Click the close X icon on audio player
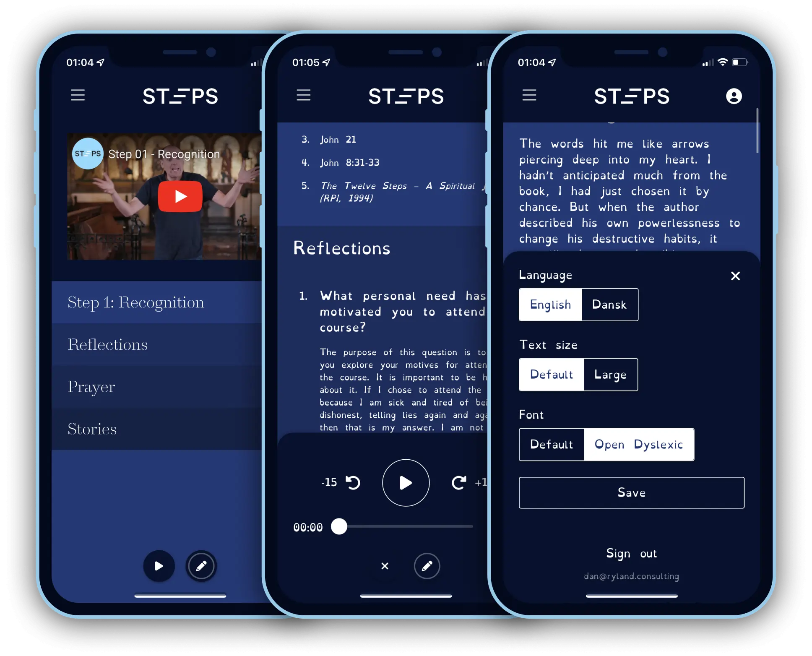The height and width of the screenshot is (656, 812). 385,567
